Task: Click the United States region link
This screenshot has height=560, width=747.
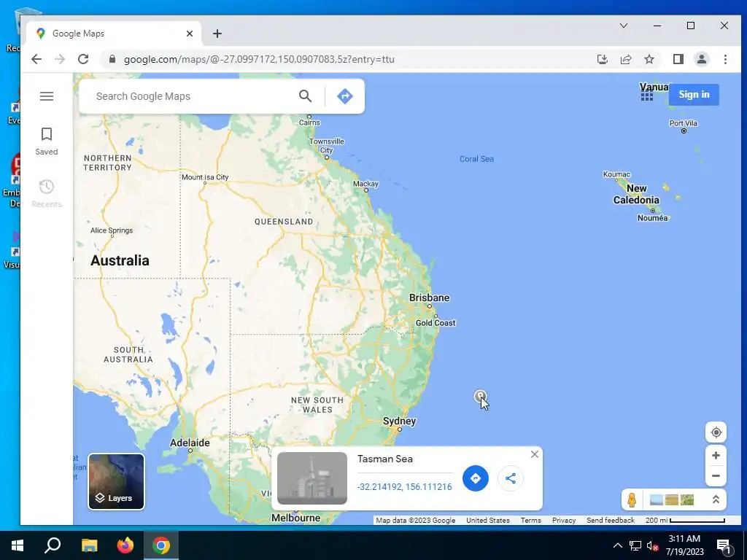Action: pos(487,521)
